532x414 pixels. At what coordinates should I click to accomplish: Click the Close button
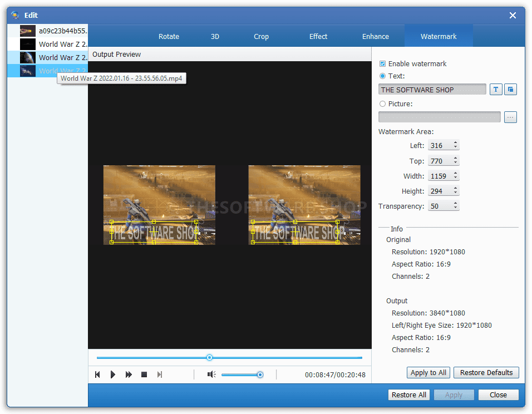pyautogui.click(x=498, y=395)
